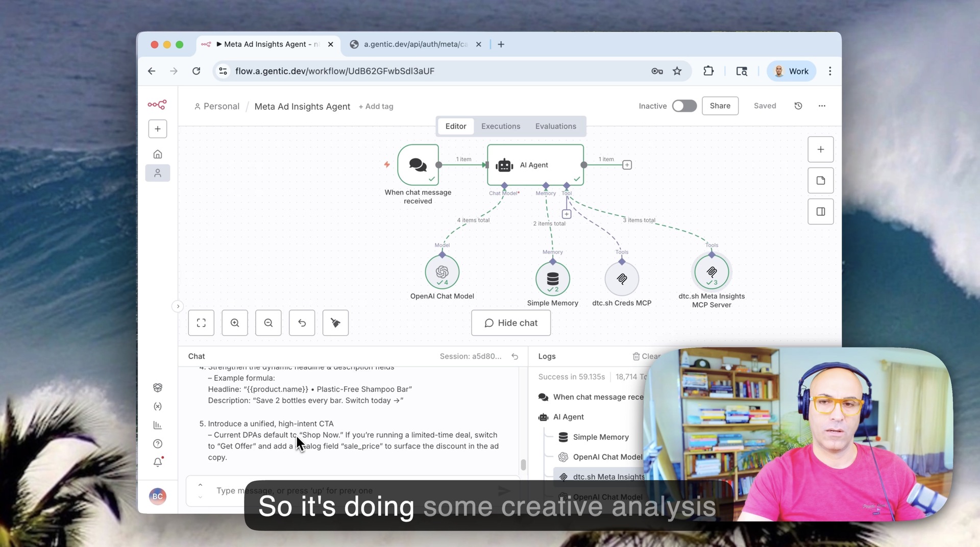This screenshot has height=547, width=980.
Task: Add a sticky note on canvas
Action: (821, 181)
